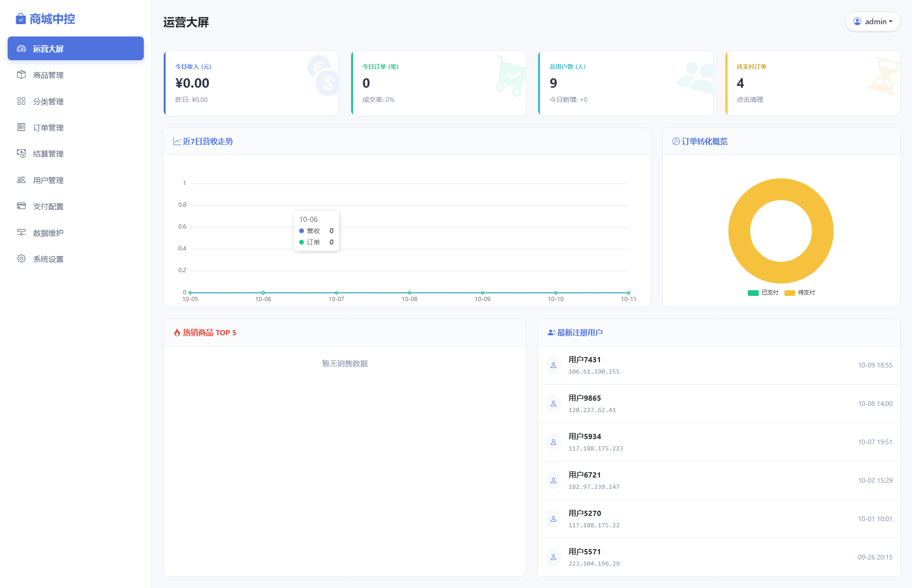Open the 待支付订单 card
The width and height of the screenshot is (912, 588).
pyautogui.click(x=813, y=83)
